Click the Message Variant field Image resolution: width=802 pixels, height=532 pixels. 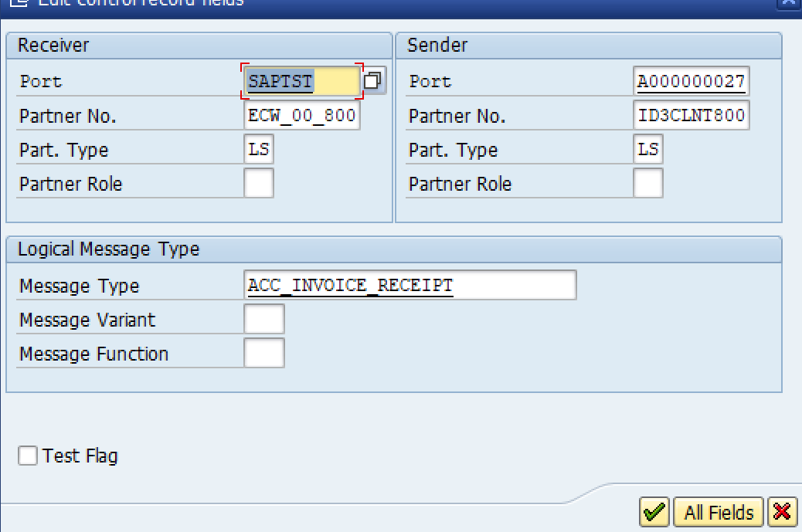pos(263,320)
